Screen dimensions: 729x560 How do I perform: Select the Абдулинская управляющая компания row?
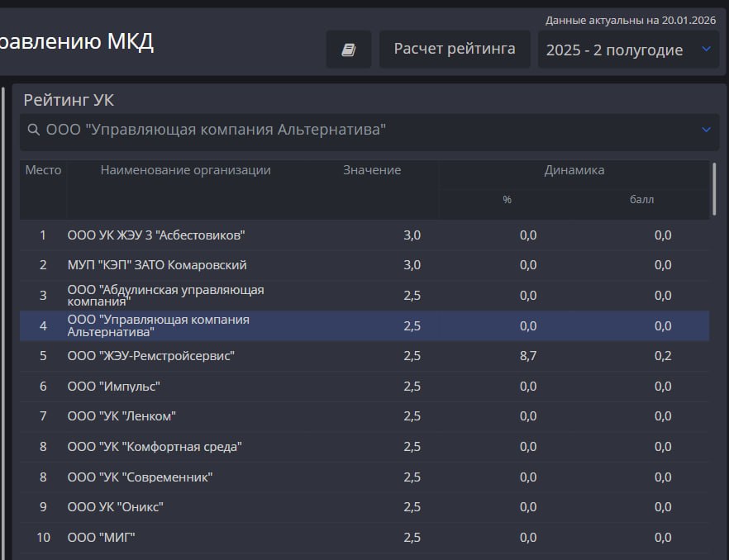[x=165, y=296]
